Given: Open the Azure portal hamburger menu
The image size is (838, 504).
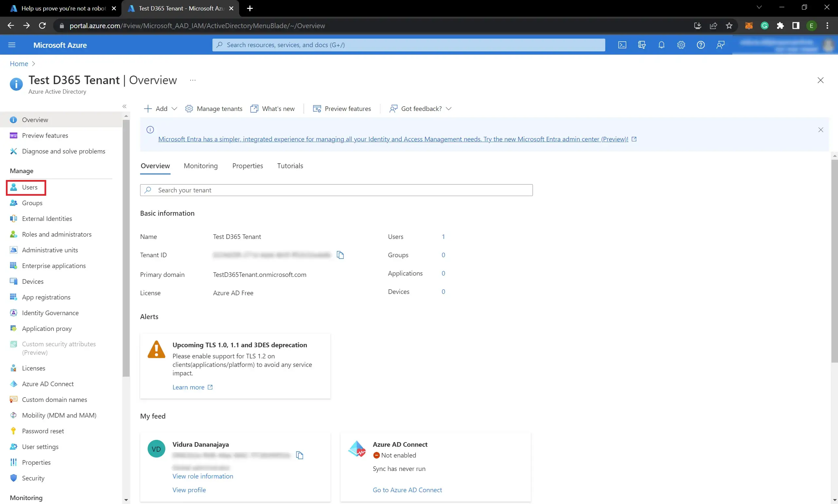Looking at the screenshot, I should [x=12, y=45].
